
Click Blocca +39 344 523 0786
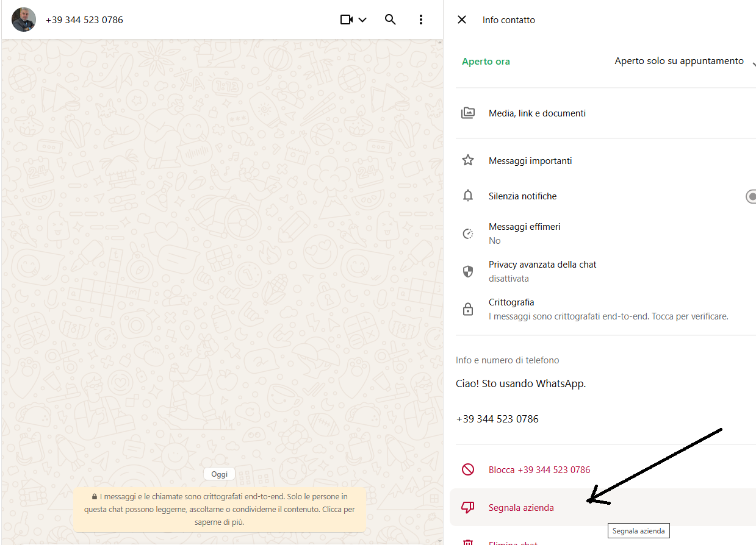(x=539, y=470)
